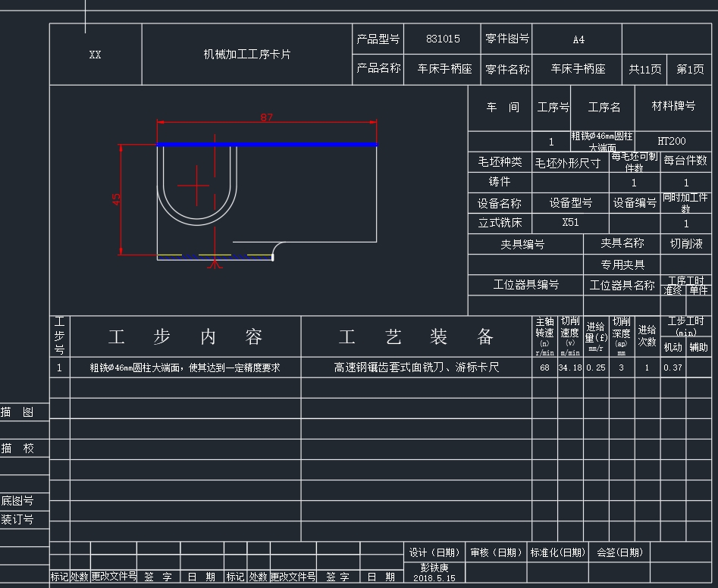Image resolution: width=718 pixels, height=588 pixels.
Task: Click the 毛坯种类 label
Action: 500,162
